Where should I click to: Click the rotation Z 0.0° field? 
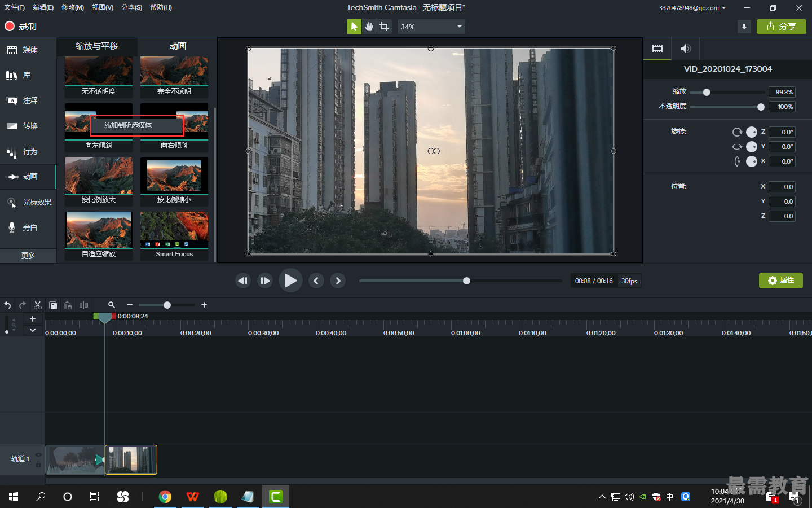pyautogui.click(x=782, y=132)
